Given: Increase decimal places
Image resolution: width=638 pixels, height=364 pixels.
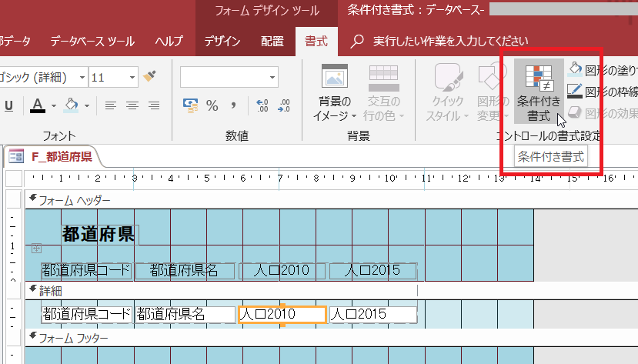Looking at the screenshot, I should click(262, 105).
